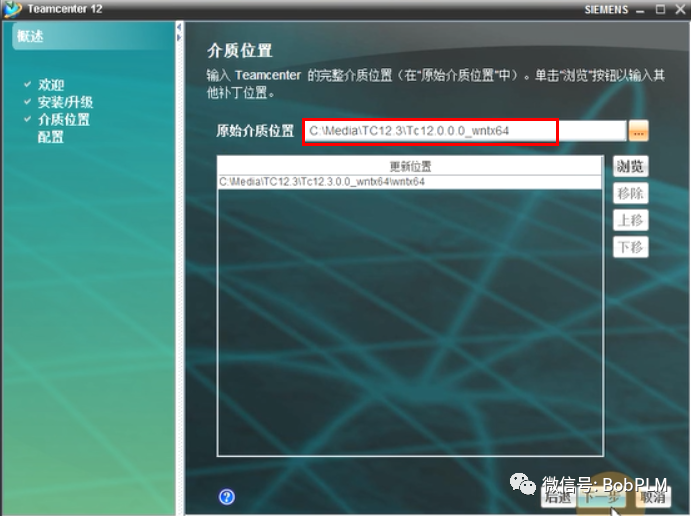Select the 介质位置 step in sidebar
691x516 pixels.
[x=63, y=119]
